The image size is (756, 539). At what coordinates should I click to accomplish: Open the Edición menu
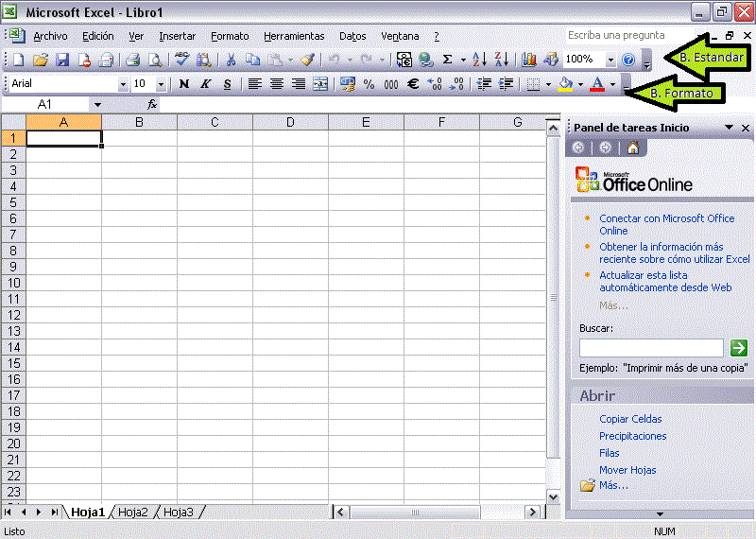pos(98,36)
